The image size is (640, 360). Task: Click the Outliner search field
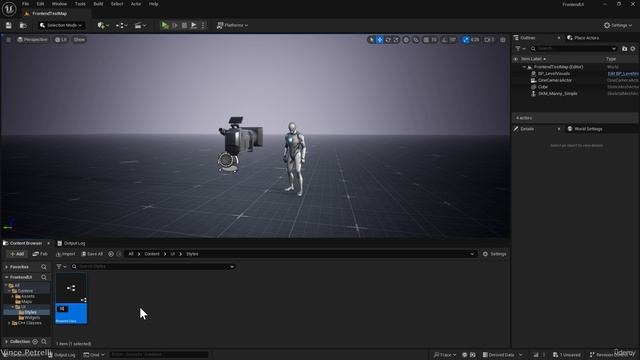coord(573,49)
